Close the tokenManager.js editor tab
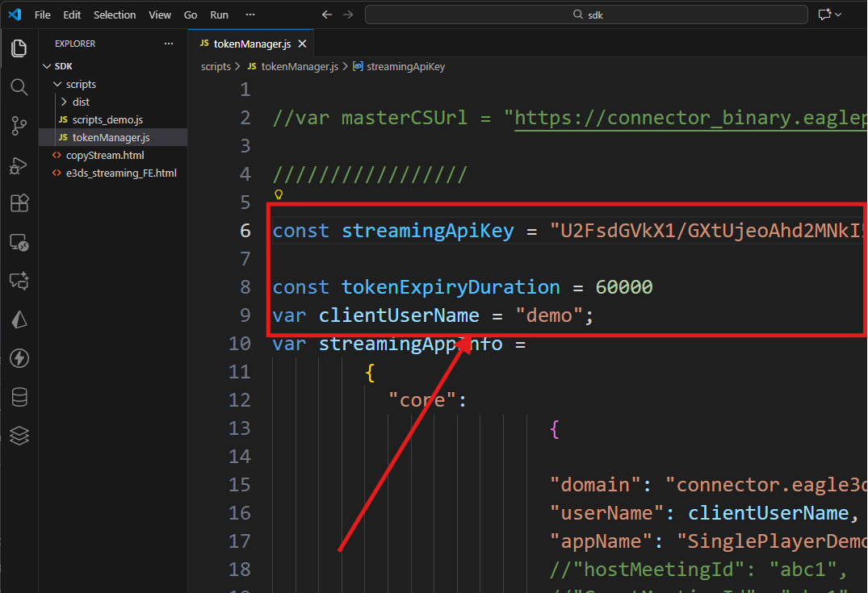Viewport: 868px width, 593px height. tap(302, 43)
